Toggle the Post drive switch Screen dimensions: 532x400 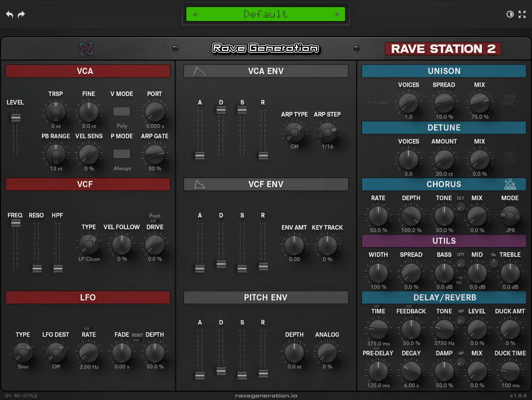click(155, 221)
